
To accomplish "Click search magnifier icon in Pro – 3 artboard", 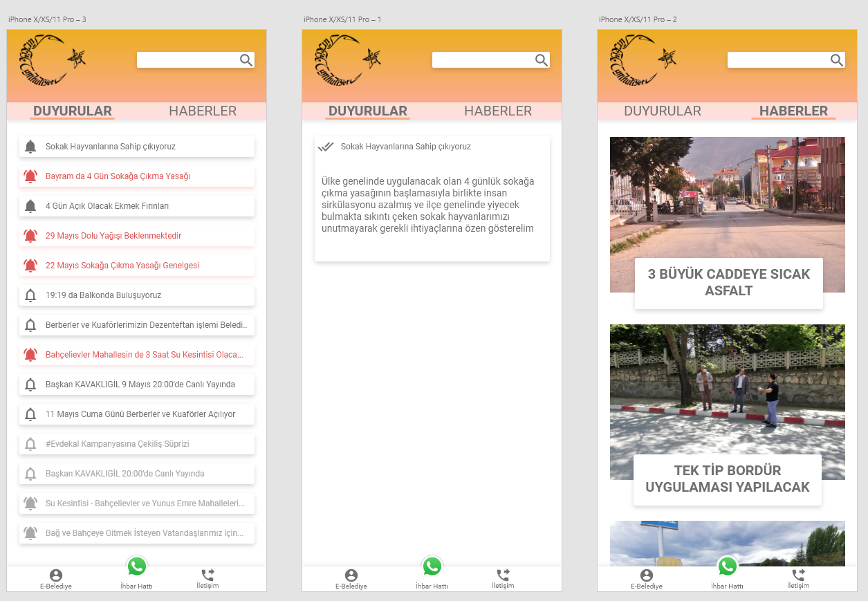I will 246,60.
